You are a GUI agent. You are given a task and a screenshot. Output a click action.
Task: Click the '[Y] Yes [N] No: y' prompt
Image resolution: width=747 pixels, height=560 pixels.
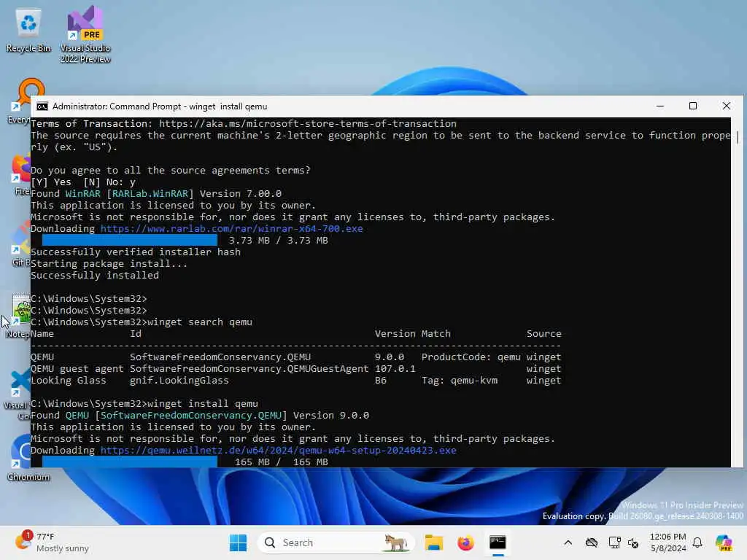pyautogui.click(x=83, y=182)
